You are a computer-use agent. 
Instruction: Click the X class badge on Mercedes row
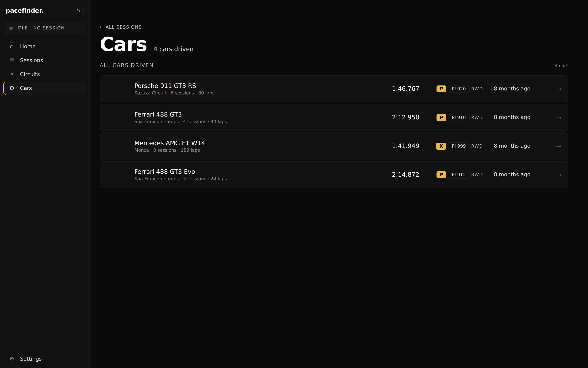tap(441, 146)
